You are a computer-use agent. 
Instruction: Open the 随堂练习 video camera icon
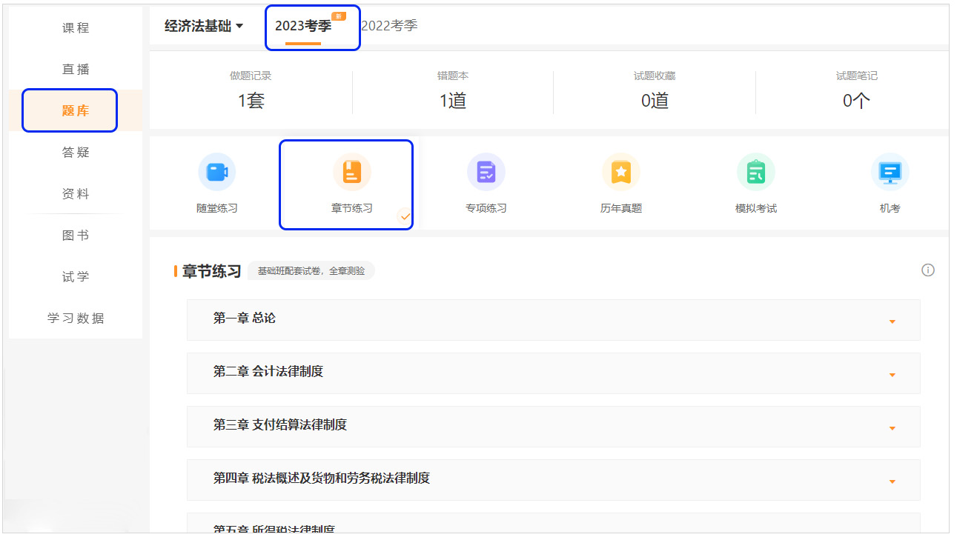(216, 173)
